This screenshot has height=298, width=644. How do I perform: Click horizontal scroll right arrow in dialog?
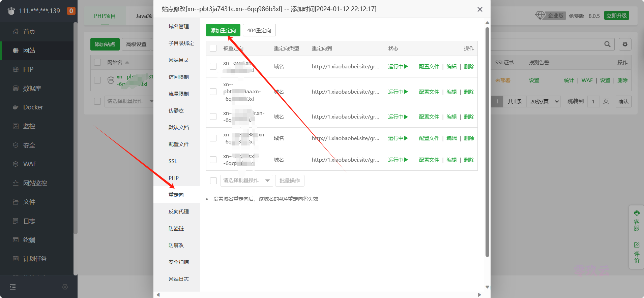[x=479, y=295]
